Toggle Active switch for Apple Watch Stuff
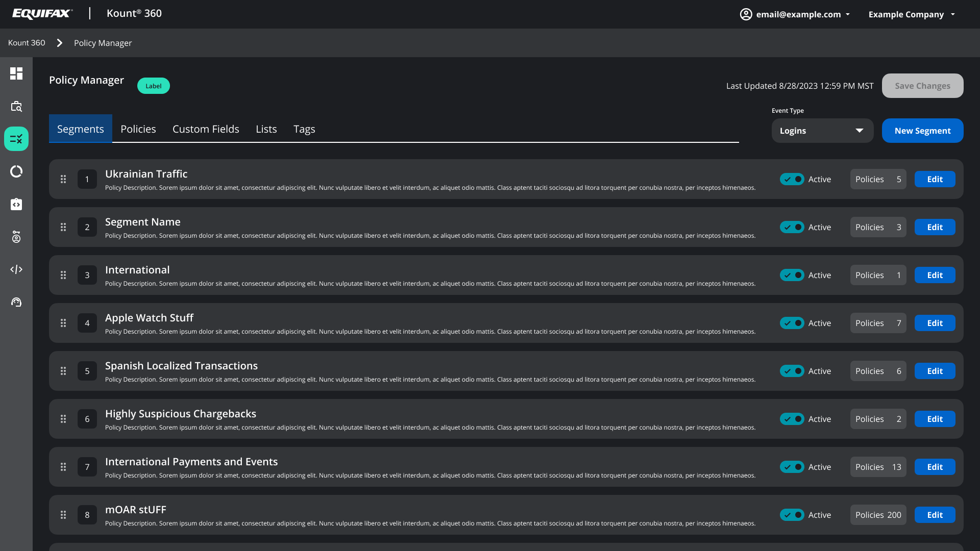 click(792, 323)
